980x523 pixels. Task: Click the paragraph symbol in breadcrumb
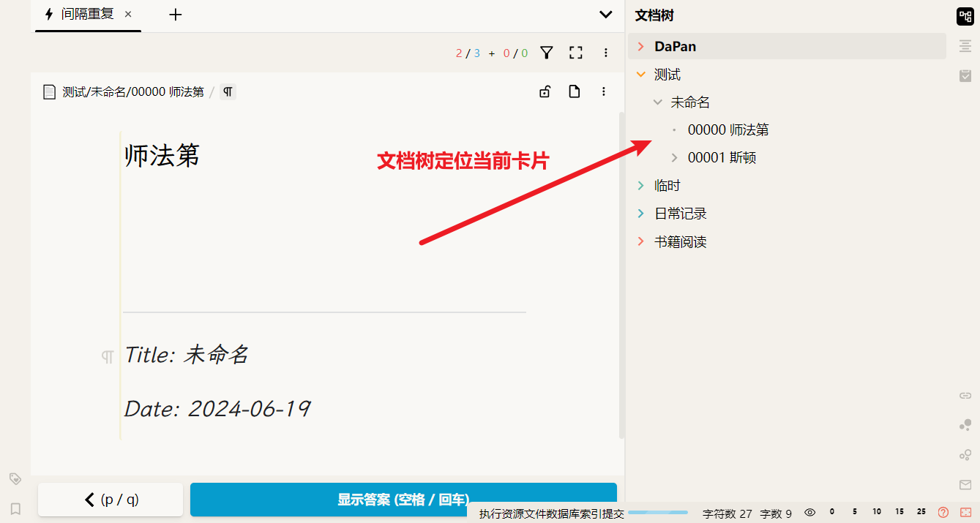pyautogui.click(x=228, y=92)
